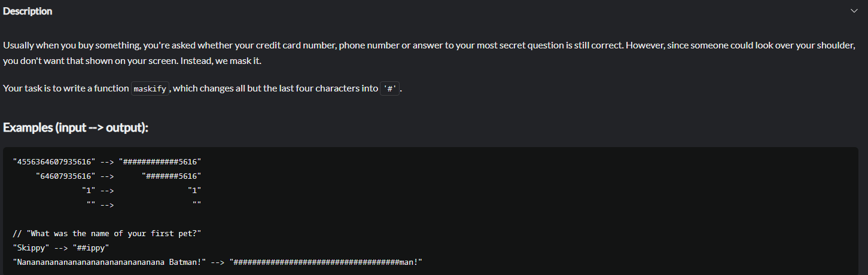The image size is (868, 275).
Task: Click the Description section header
Action: point(28,11)
